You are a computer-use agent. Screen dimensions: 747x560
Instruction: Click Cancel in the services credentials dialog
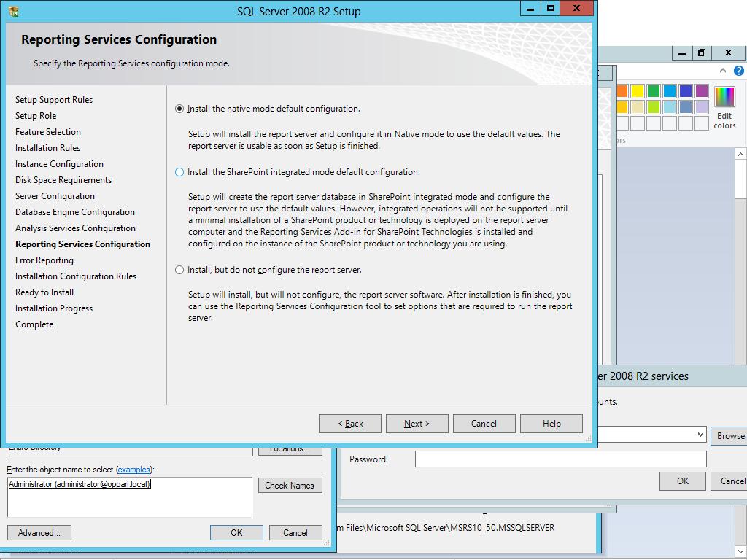click(x=729, y=481)
